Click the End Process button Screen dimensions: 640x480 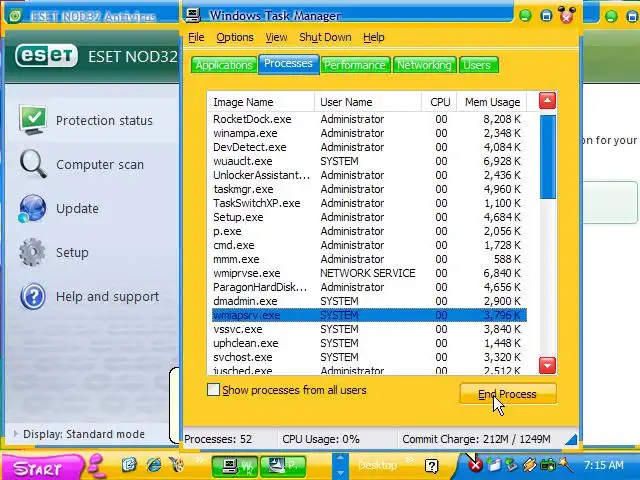[508, 393]
